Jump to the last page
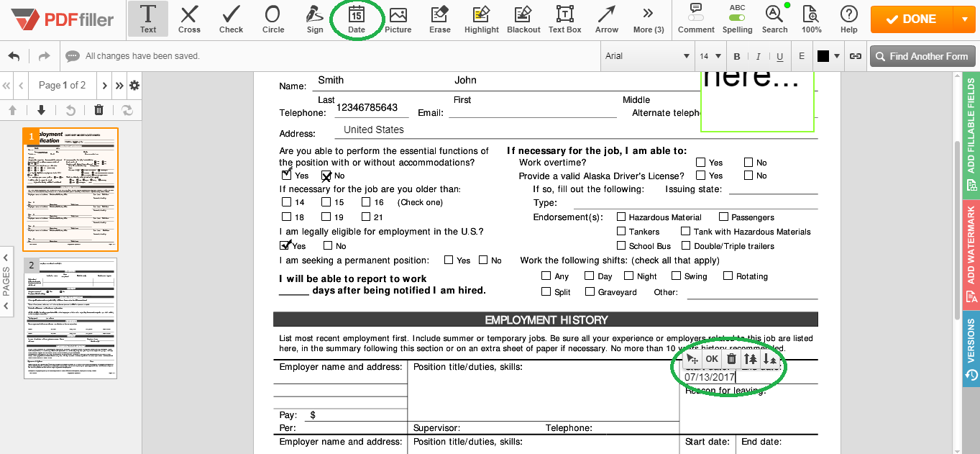980x454 pixels. (119, 86)
